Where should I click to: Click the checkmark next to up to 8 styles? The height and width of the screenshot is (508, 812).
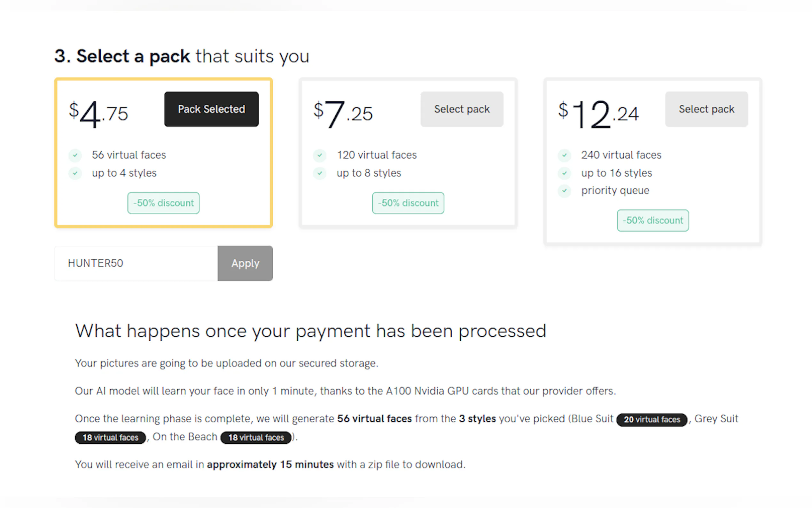[x=320, y=173]
